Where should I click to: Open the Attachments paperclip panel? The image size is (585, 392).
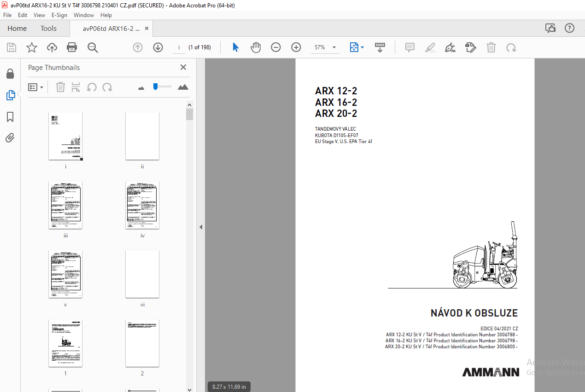coord(10,138)
